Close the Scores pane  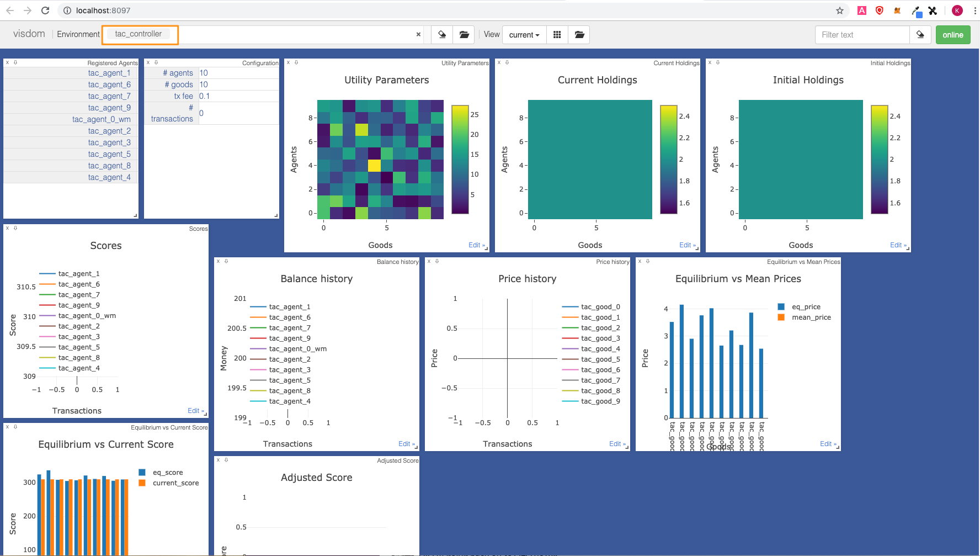pos(7,228)
